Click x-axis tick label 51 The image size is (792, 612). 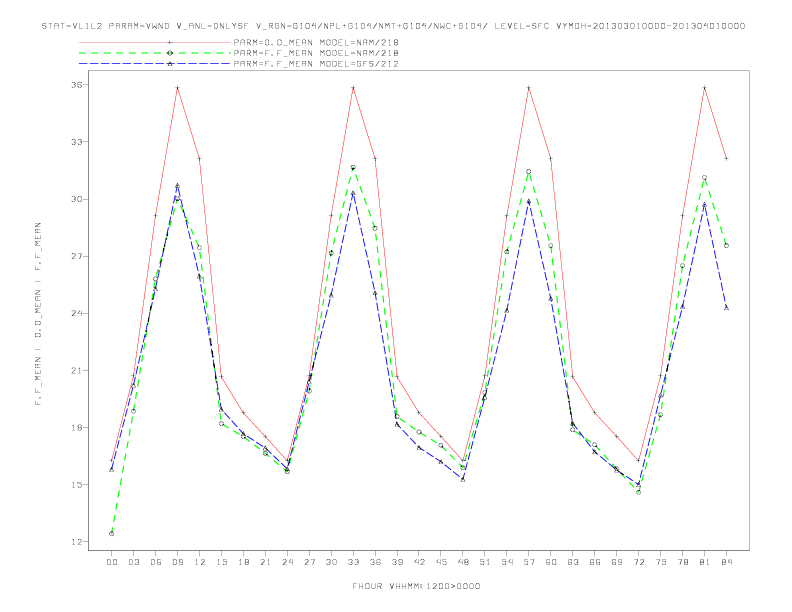pyautogui.click(x=485, y=562)
